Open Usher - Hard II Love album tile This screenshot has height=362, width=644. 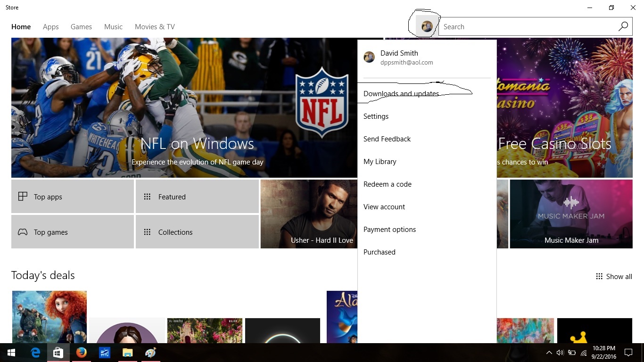[309, 214]
